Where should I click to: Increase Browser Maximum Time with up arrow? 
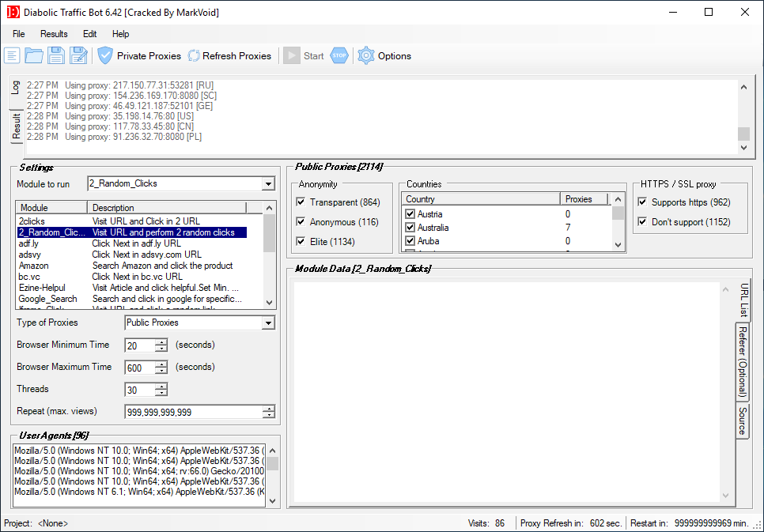point(161,364)
